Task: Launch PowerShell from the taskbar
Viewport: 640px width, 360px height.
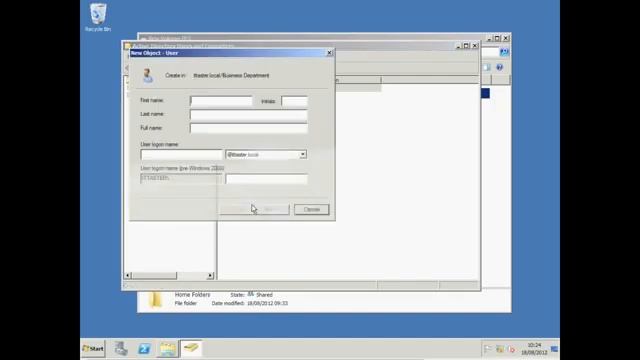Action: coord(144,349)
